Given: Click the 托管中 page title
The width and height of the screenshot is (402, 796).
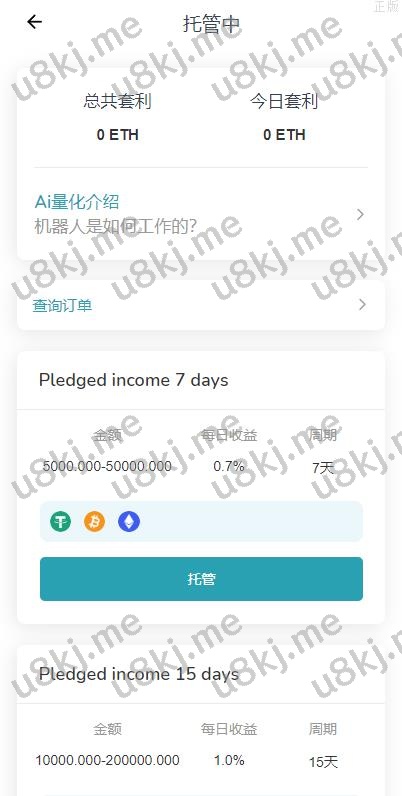Looking at the screenshot, I should [x=212, y=24].
